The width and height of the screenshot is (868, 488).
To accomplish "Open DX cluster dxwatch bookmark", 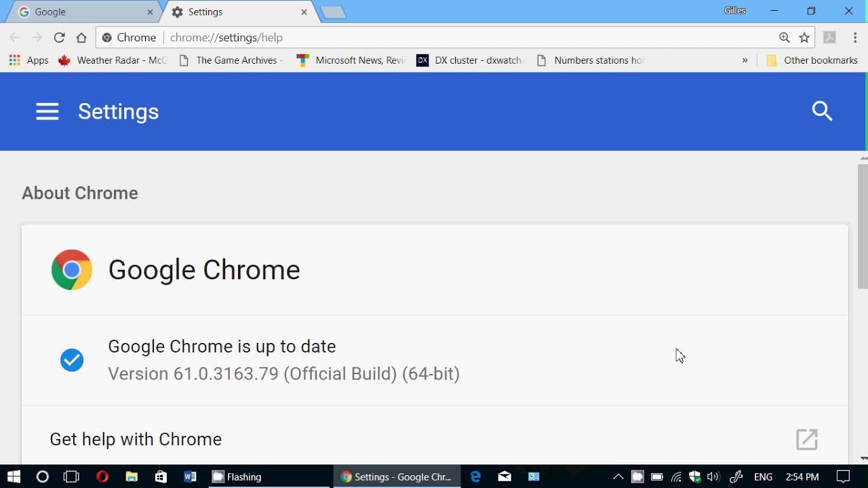I will (x=471, y=60).
